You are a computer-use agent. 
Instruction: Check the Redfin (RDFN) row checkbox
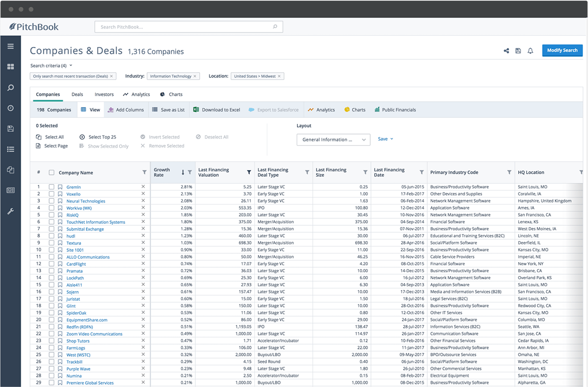coord(51,327)
